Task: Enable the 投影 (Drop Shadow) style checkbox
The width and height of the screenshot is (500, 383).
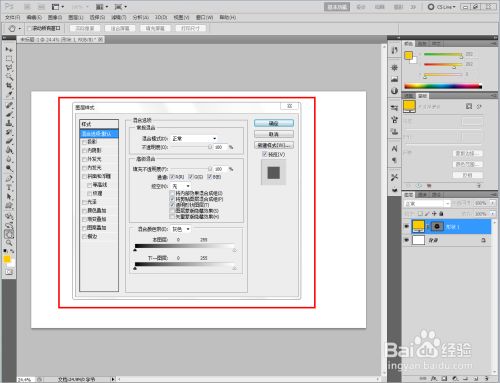Action: pyautogui.click(x=84, y=142)
